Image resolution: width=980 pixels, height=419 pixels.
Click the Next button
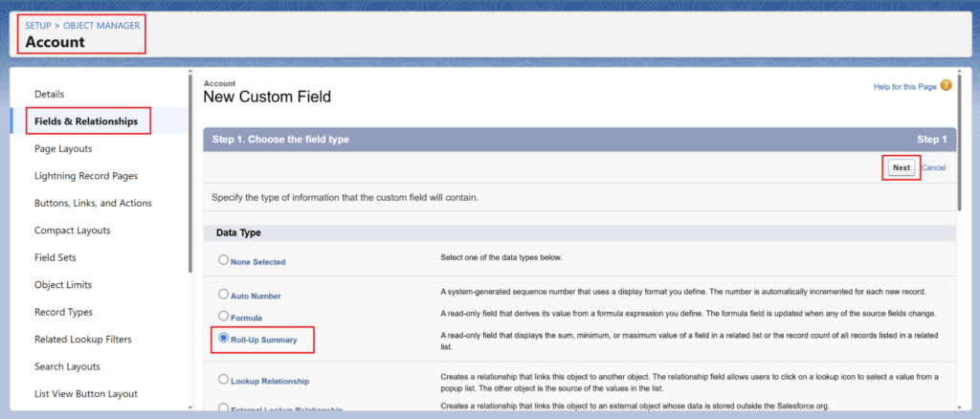pyautogui.click(x=901, y=167)
